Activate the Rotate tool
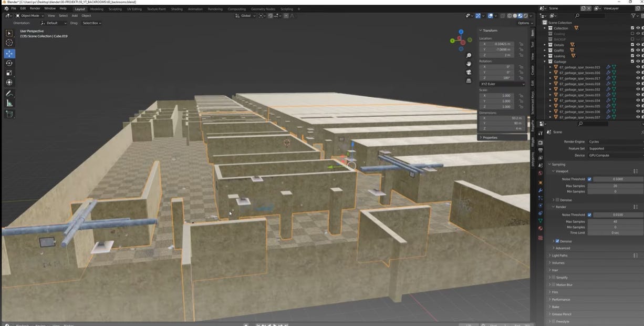 [9, 63]
